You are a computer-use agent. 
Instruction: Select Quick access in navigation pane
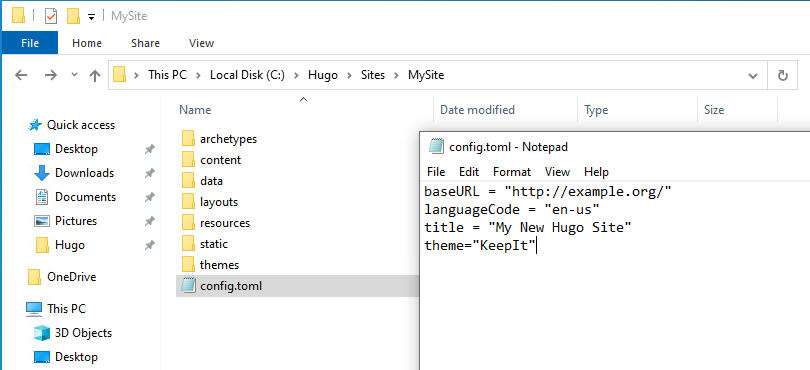pos(81,125)
